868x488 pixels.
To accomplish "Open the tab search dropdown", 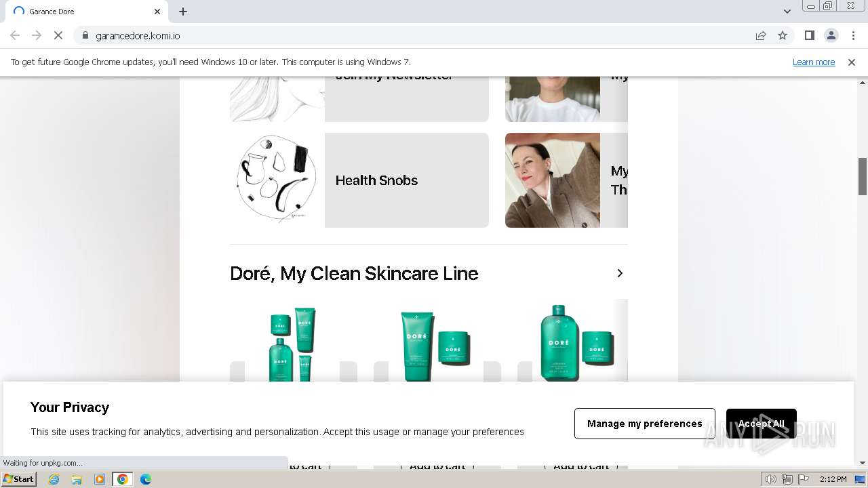I will 787,12.
